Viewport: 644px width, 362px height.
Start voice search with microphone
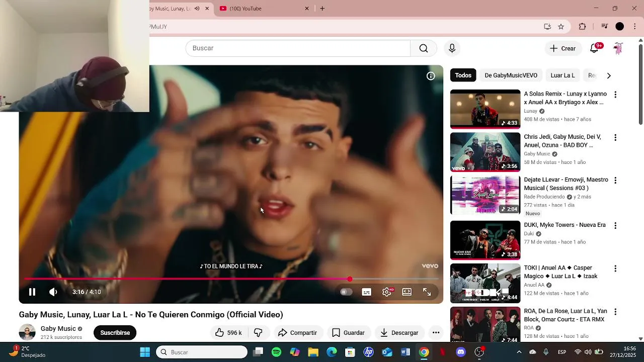coord(452,48)
